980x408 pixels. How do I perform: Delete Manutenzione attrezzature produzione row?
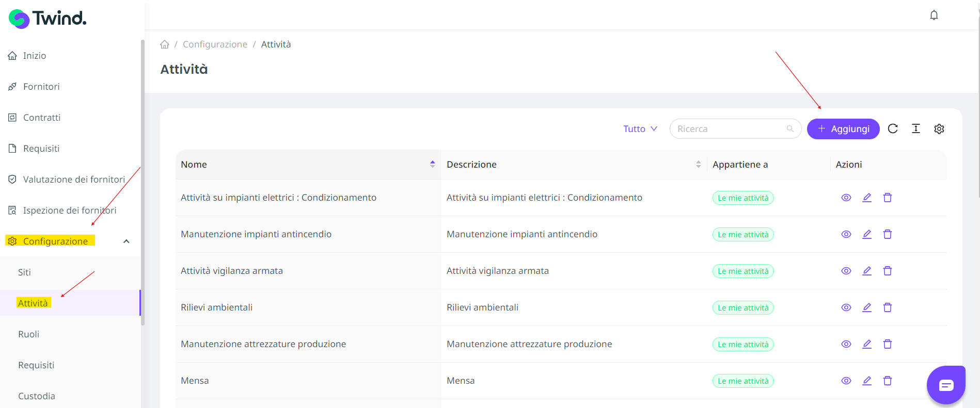(x=888, y=344)
